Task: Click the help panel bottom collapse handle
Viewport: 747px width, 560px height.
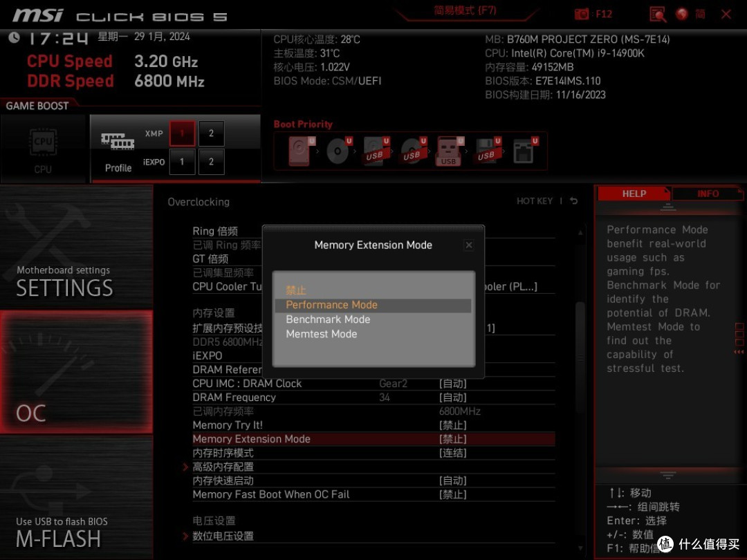Action: [668, 475]
